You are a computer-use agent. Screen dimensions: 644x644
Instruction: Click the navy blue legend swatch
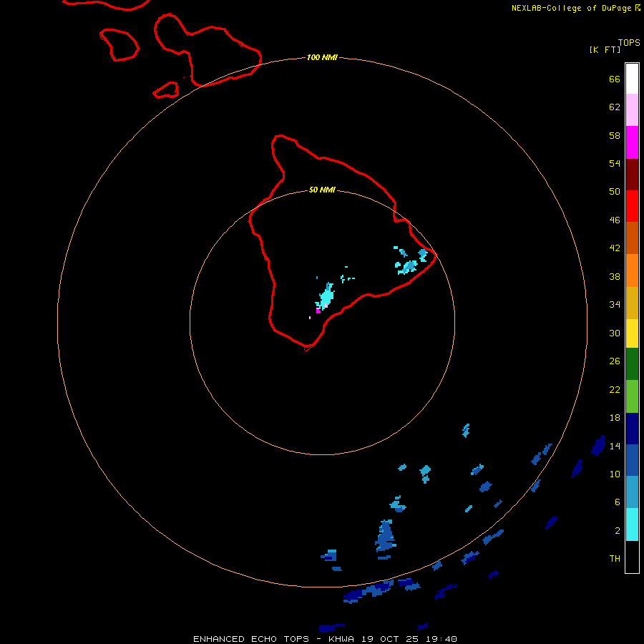pyautogui.click(x=632, y=429)
